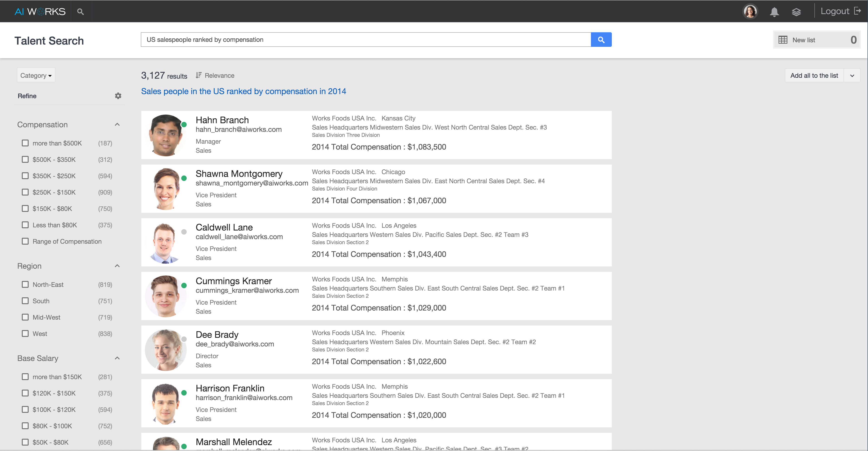Click the Relevance sort order icon
This screenshot has width=868, height=451.
click(x=198, y=75)
